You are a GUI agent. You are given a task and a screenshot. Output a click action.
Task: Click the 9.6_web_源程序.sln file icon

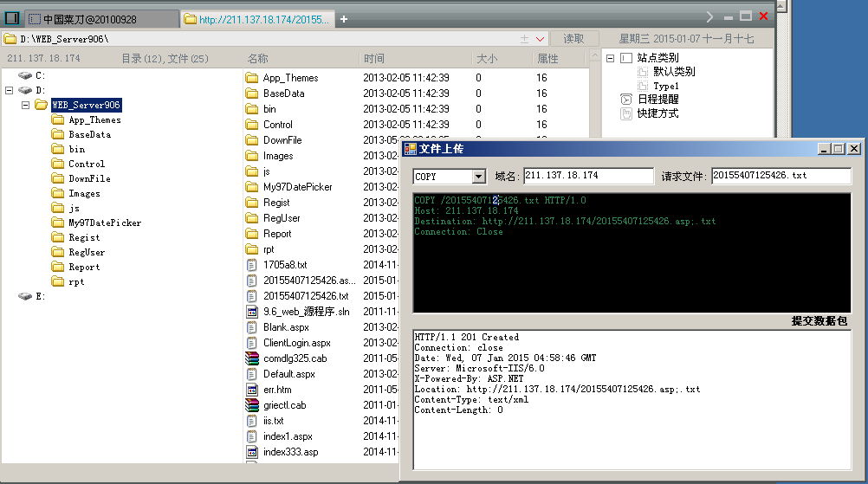(x=252, y=312)
